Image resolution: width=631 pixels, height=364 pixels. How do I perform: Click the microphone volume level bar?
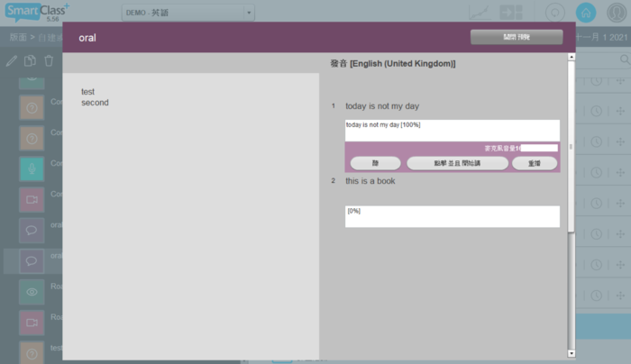(538, 148)
